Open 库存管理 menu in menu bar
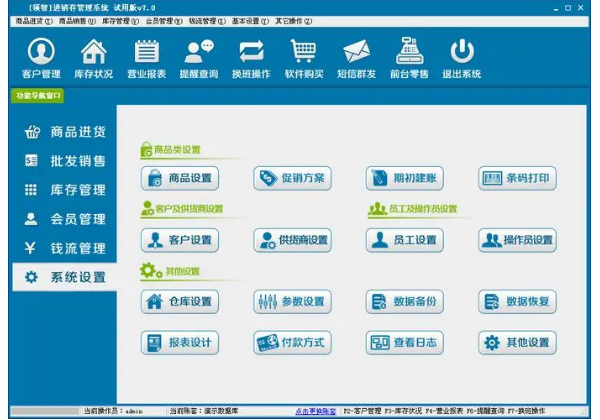Image resolution: width=600 pixels, height=420 pixels. tap(121, 21)
